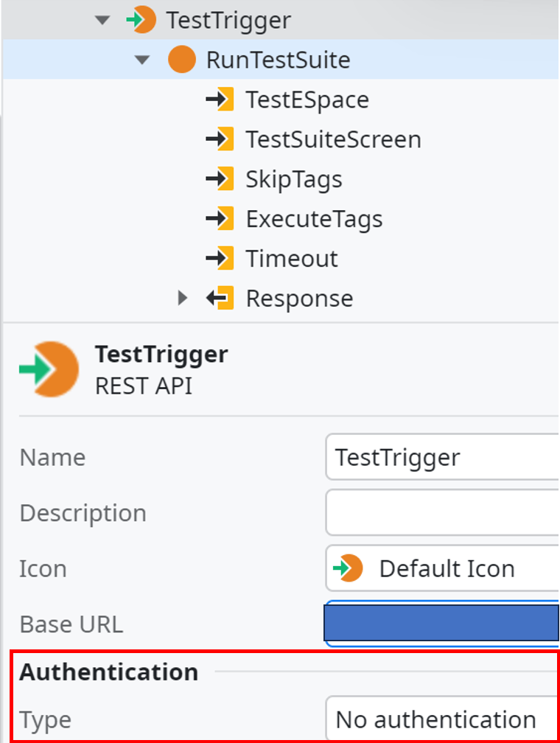Viewport: 560px width, 743px height.
Task: Click the TestESpace input parameter icon
Action: (x=220, y=100)
